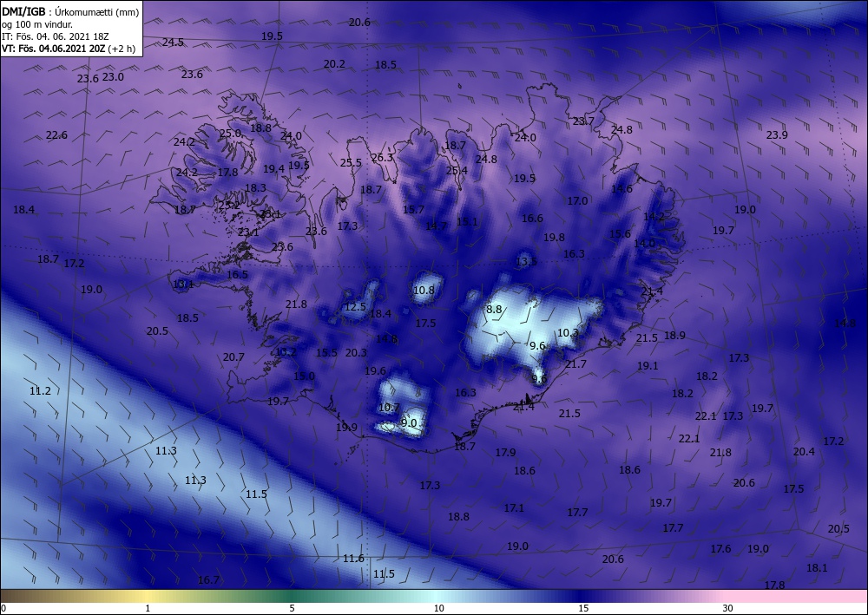Screen dimensions: 868x615
Task: Click the map value "10.7"
Action: coord(389,408)
